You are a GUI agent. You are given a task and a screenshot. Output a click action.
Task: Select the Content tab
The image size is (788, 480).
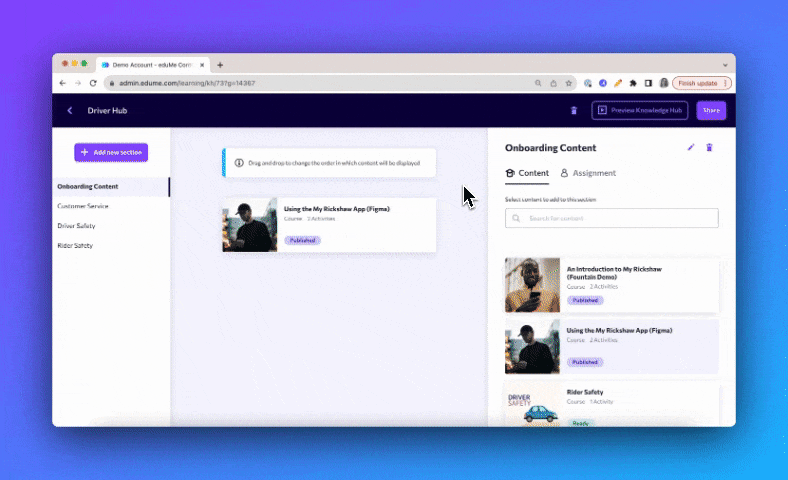point(527,173)
